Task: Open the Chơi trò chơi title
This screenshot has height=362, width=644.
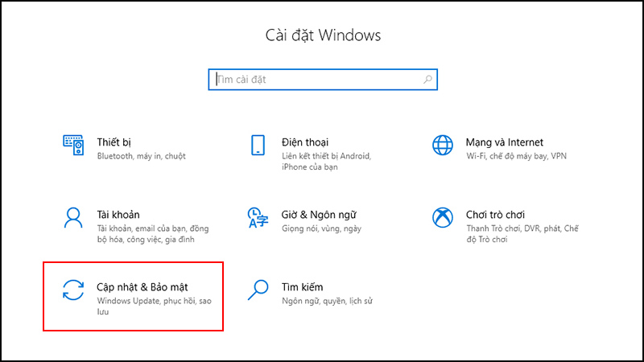Action: (x=495, y=215)
